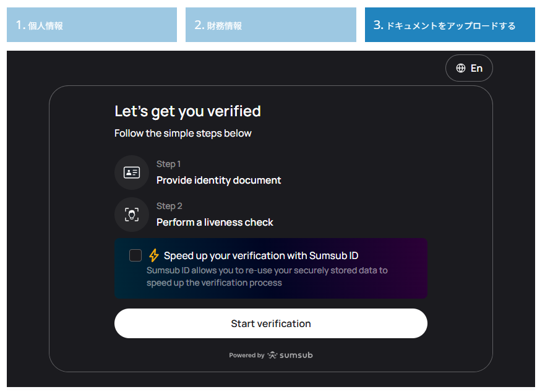Go to the 1. 個人情報 step tab

pos(92,25)
